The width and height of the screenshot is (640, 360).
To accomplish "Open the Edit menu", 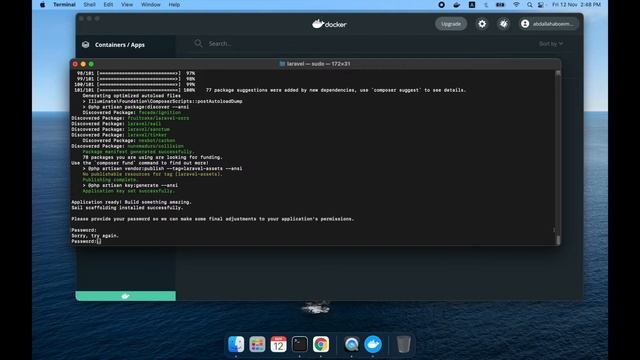I will 108,4.
